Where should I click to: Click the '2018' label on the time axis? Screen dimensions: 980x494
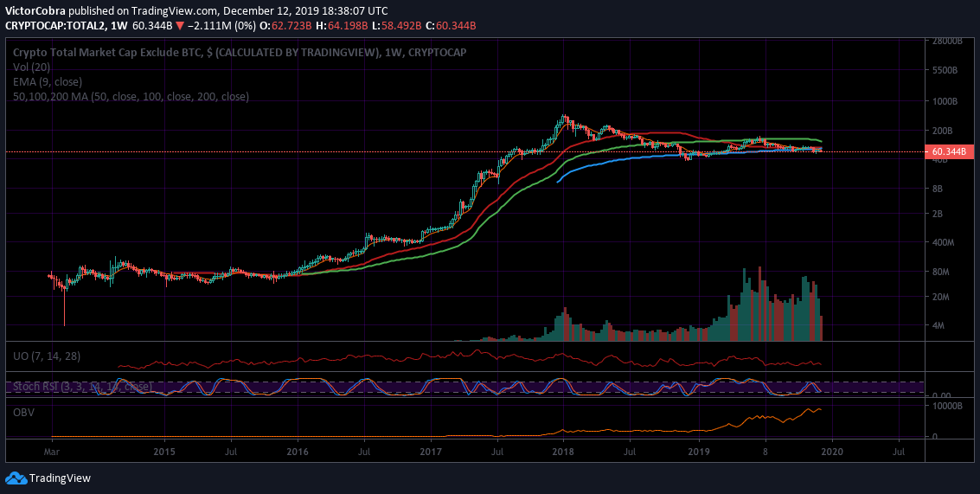(564, 452)
